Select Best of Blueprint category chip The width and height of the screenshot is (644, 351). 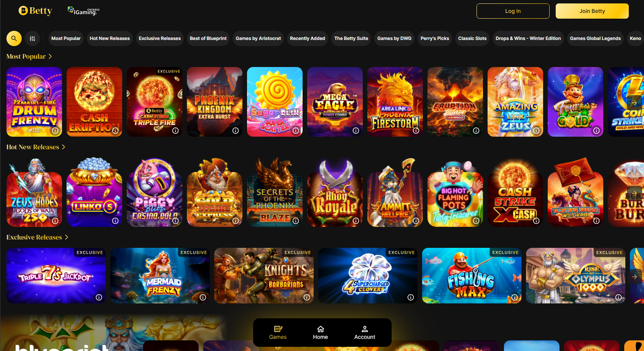[208, 38]
